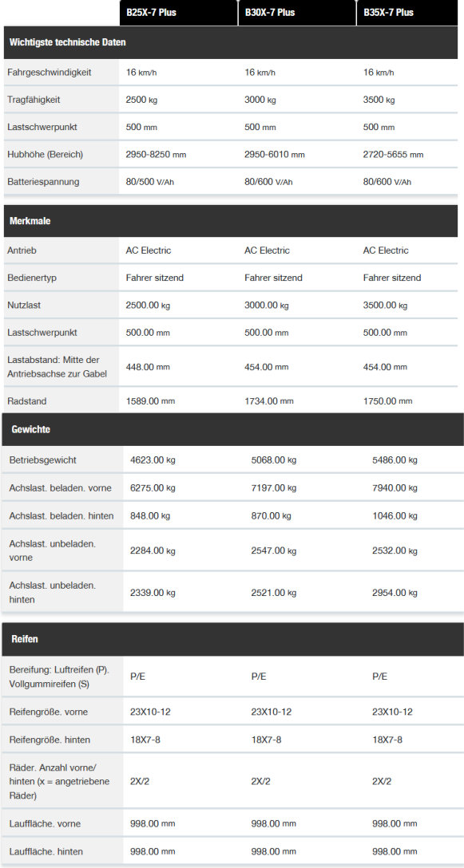Collapse the Gewichte section header
Screen dimensions: 464x868
[233, 429]
